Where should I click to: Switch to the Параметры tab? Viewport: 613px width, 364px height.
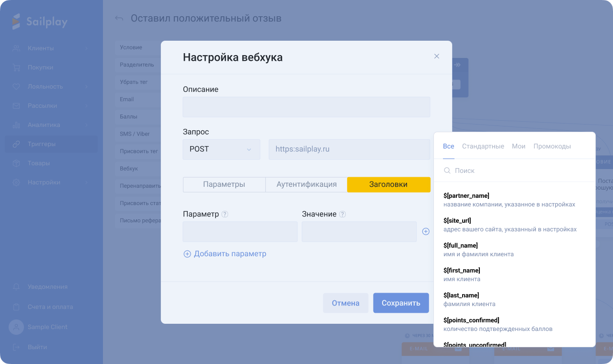(x=224, y=184)
